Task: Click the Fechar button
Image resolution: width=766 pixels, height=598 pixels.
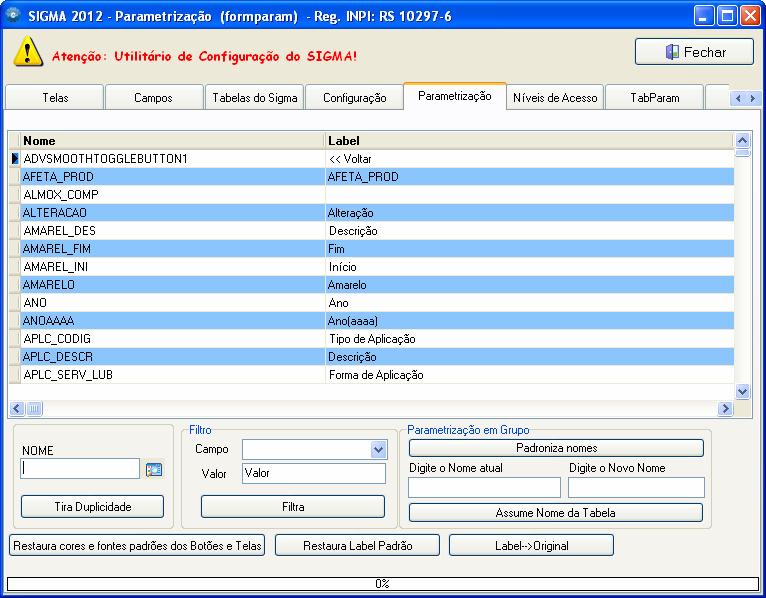Action: click(x=694, y=52)
